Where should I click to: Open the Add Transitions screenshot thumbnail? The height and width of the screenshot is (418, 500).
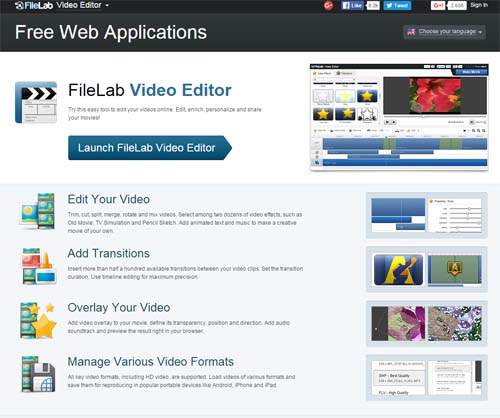[427, 269]
